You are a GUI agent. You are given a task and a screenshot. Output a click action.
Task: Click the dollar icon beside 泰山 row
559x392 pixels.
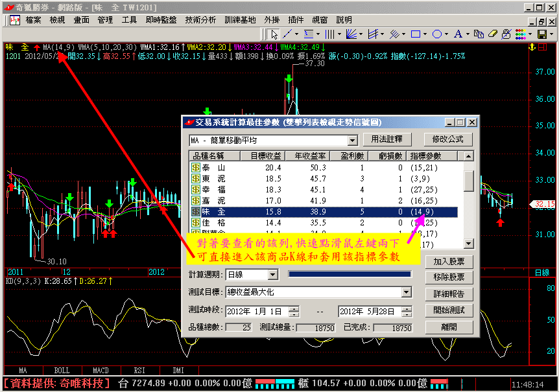coord(196,167)
